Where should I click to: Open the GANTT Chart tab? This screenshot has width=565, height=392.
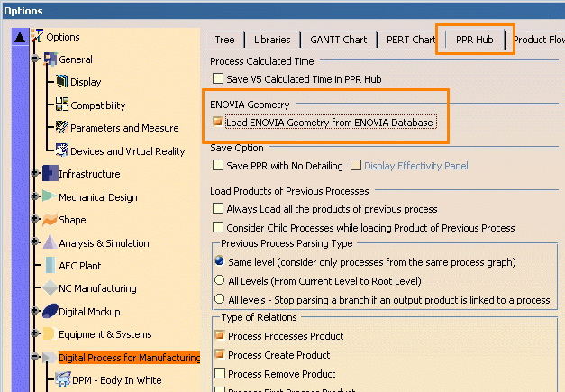[338, 40]
